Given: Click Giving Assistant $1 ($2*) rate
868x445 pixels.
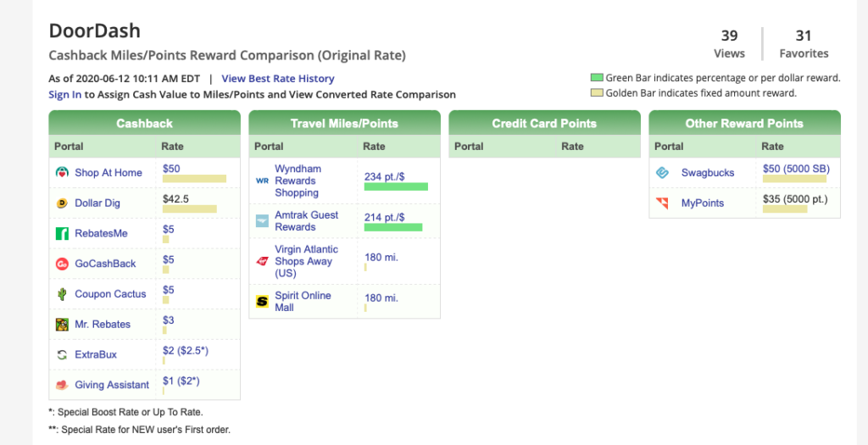Looking at the screenshot, I should (181, 381).
